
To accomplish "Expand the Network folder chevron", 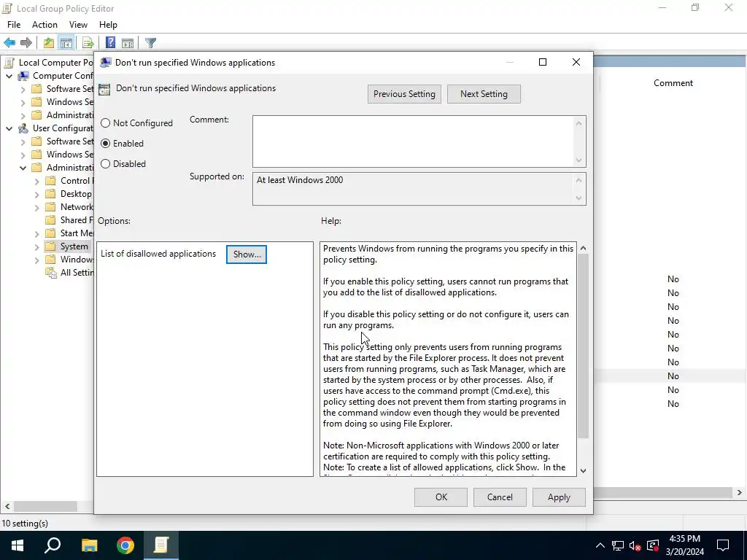I will click(x=36, y=207).
